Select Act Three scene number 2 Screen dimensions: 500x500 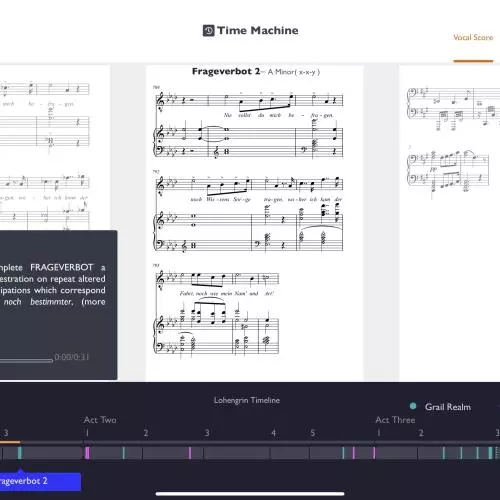(x=421, y=433)
